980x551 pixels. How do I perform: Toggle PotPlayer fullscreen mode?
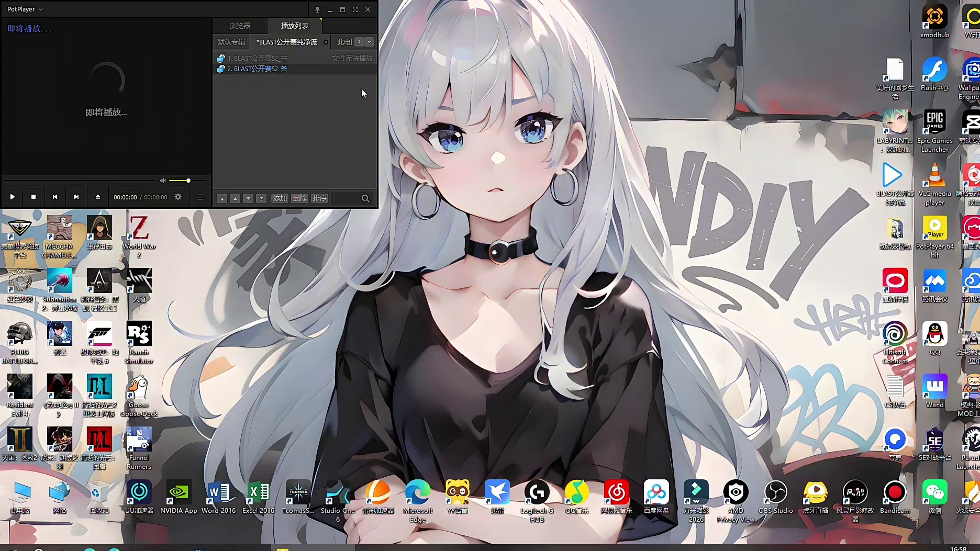click(355, 9)
